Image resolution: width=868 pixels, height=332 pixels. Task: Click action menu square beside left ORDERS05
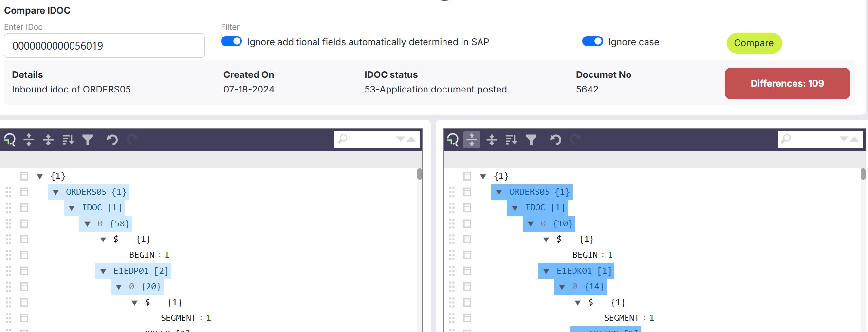coord(24,192)
